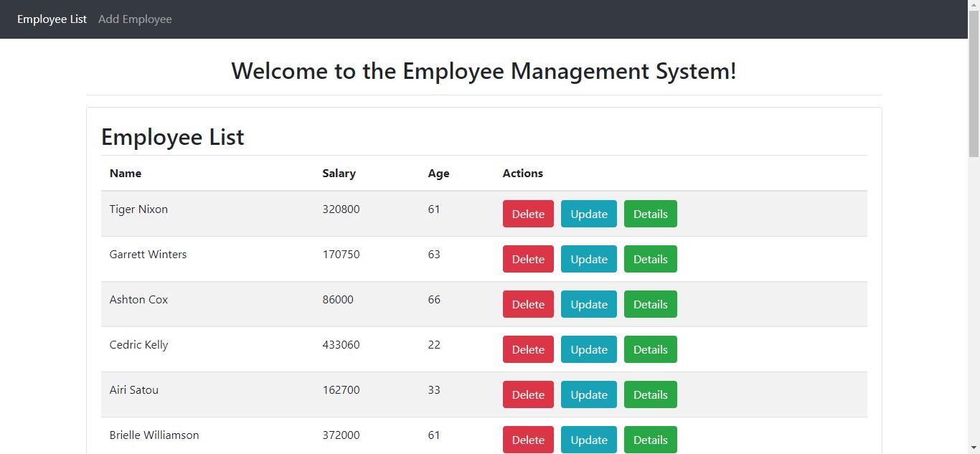Viewport: 980px width, 454px height.
Task: Remove Ashton Cox with Delete
Action: coord(528,304)
